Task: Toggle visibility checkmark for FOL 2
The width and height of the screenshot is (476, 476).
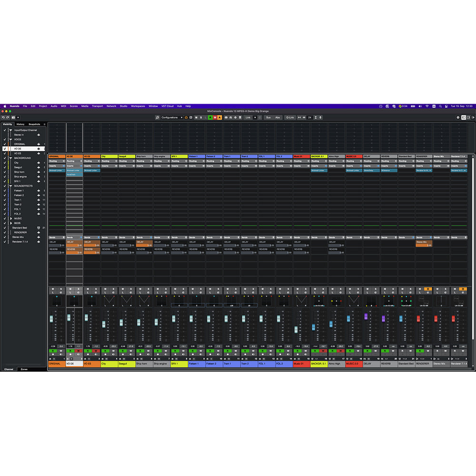Action: point(5,214)
